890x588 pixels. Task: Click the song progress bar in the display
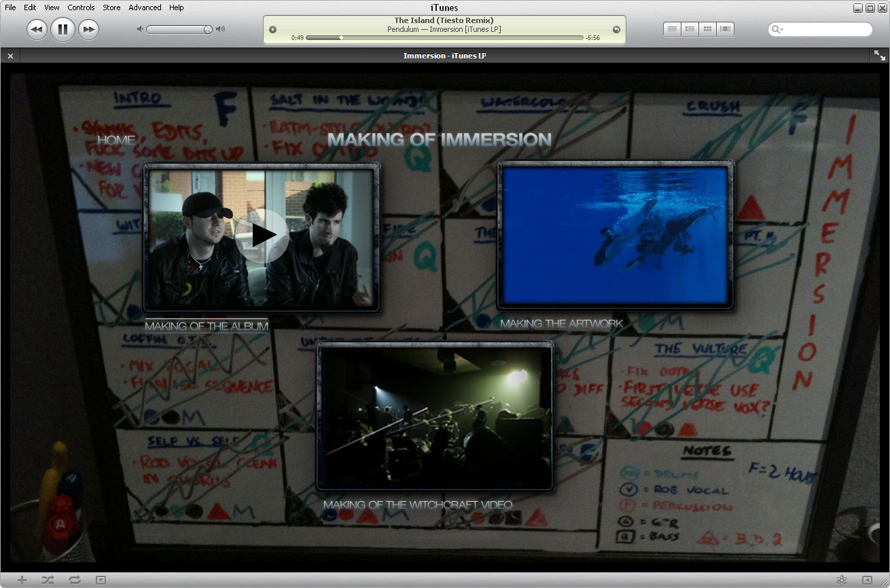(x=444, y=38)
